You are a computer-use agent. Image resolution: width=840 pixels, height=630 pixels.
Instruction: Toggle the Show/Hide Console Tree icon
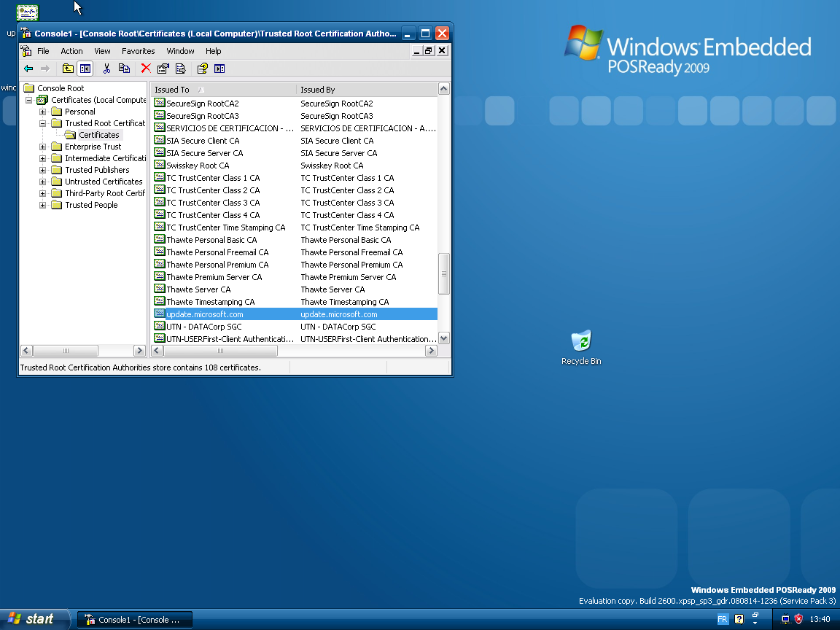coord(85,69)
